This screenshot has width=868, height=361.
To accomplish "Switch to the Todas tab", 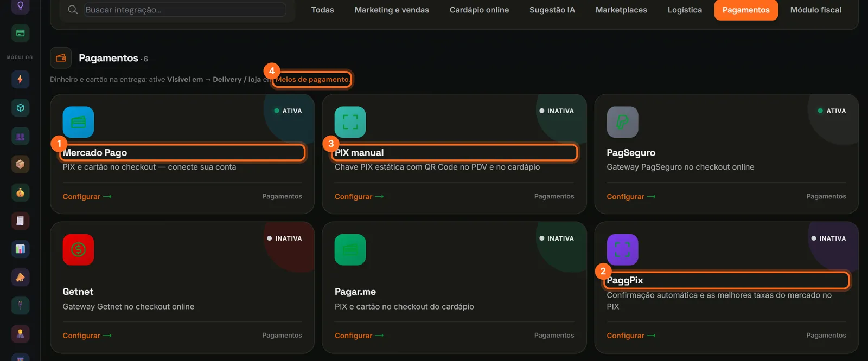I will [323, 10].
